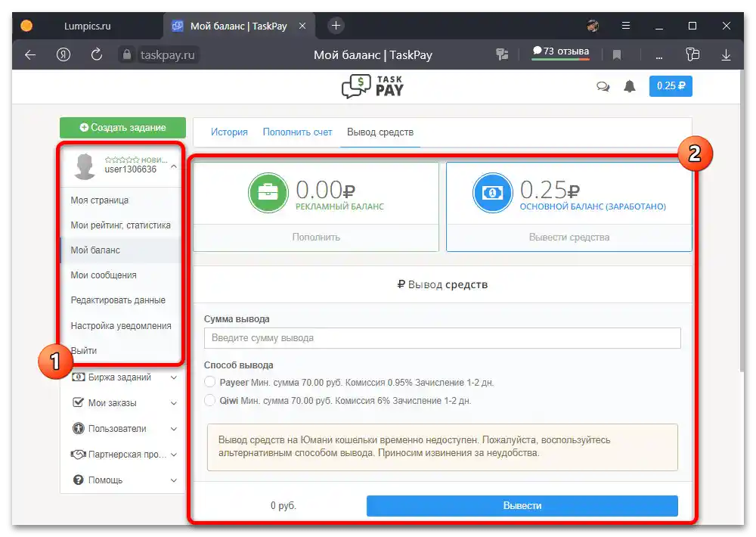
Task: Click green briefcase рекламный баланс icon
Action: [x=268, y=193]
